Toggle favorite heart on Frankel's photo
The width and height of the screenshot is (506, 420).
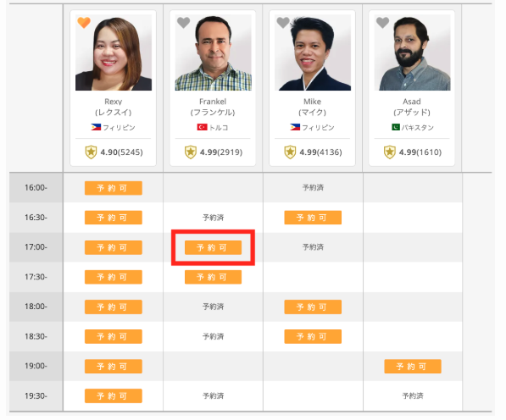[x=183, y=22]
